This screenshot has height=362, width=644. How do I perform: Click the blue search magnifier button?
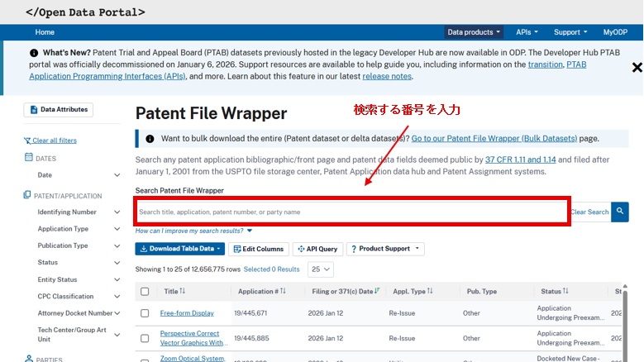(620, 212)
